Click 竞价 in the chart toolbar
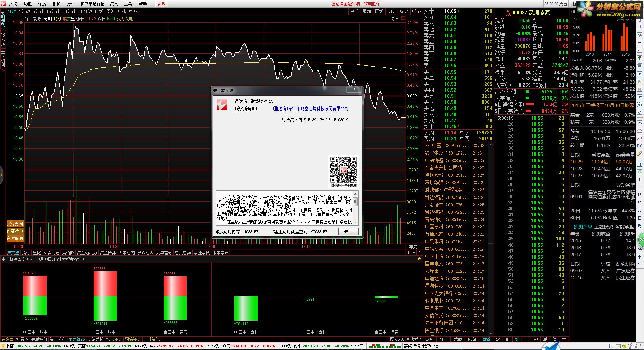Image resolution: width=644 pixels, height=350 pixels. tap(355, 11)
